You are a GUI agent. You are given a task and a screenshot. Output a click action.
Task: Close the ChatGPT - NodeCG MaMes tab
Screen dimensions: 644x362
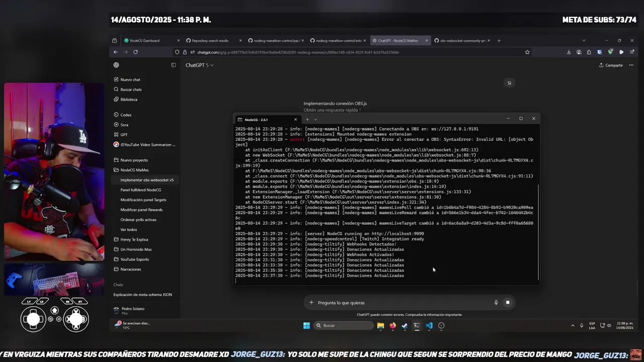[427, 40]
